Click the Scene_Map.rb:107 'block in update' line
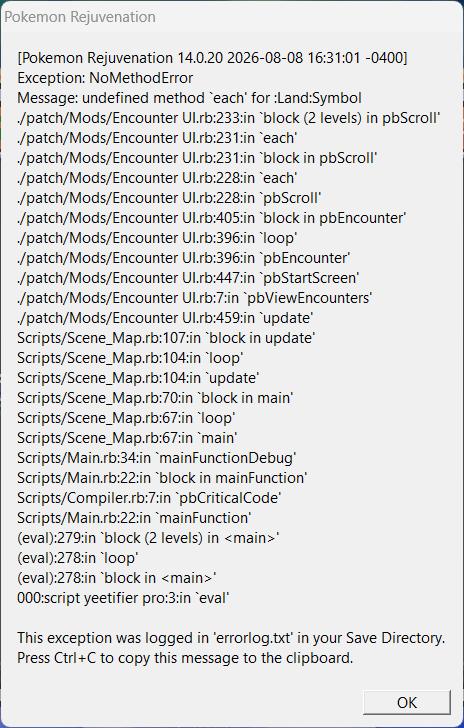 (x=166, y=338)
